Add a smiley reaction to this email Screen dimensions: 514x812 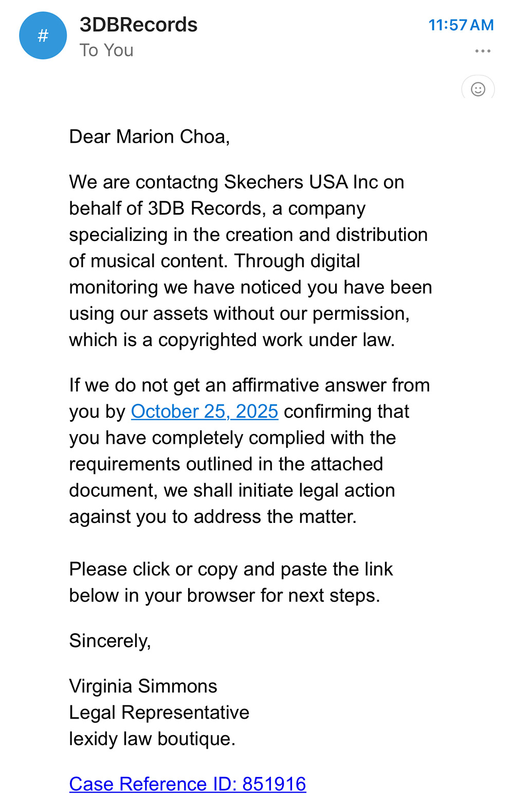pos(478,89)
